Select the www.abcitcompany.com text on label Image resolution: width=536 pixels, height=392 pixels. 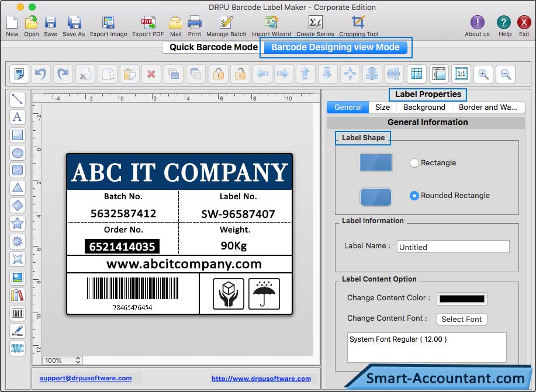click(184, 264)
